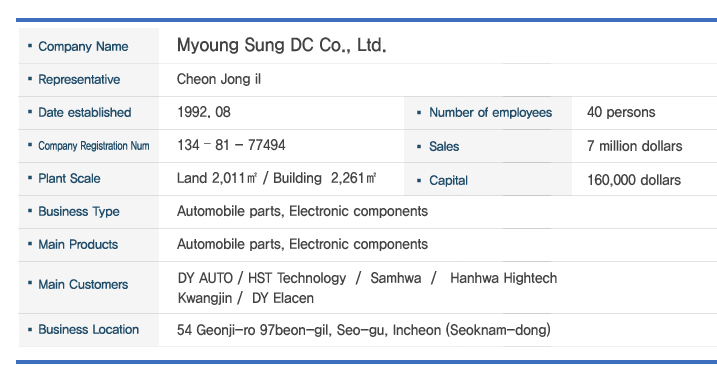Select the text Myoung Sung DC Co., Ltd.
This screenshot has width=717, height=374.
click(282, 45)
